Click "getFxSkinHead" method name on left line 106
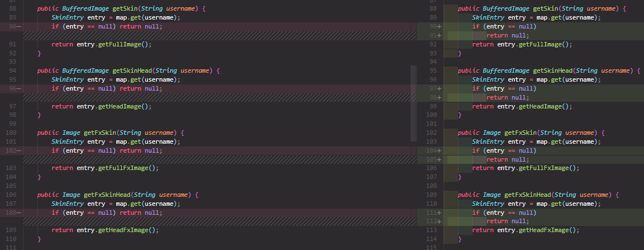 pyautogui.click(x=107, y=195)
